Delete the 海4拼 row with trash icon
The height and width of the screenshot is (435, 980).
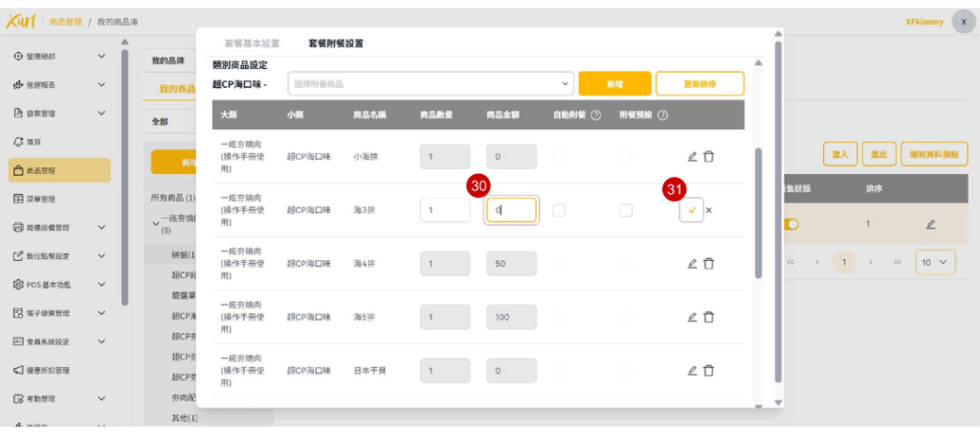(708, 264)
